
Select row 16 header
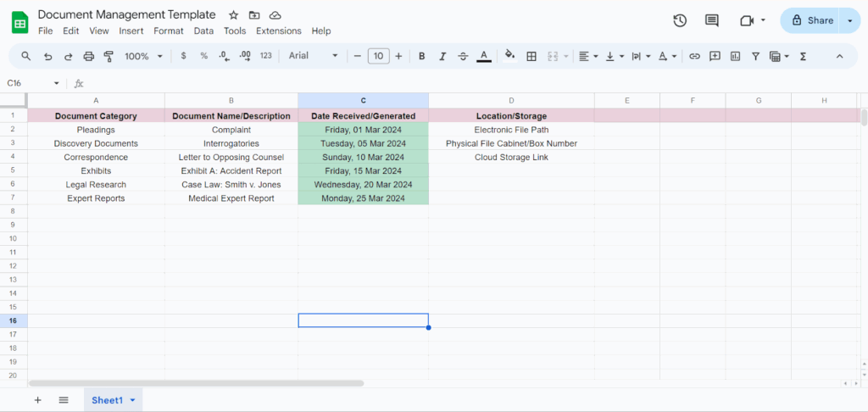tap(14, 320)
